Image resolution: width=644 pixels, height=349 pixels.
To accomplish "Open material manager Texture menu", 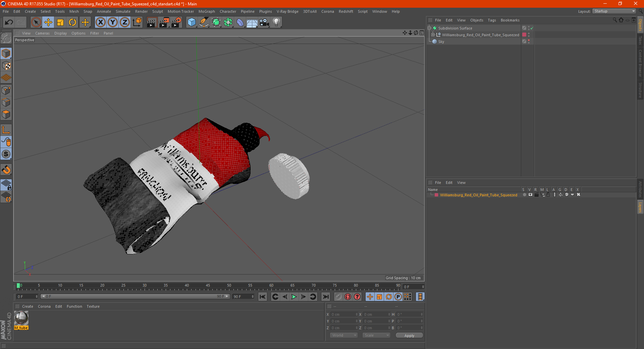I will pos(93,306).
